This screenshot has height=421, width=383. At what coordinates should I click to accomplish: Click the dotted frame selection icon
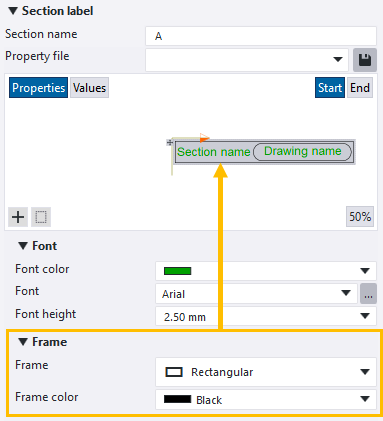click(x=41, y=217)
